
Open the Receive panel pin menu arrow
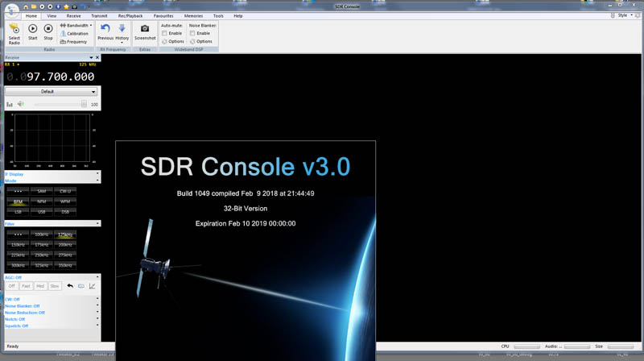[x=91, y=57]
